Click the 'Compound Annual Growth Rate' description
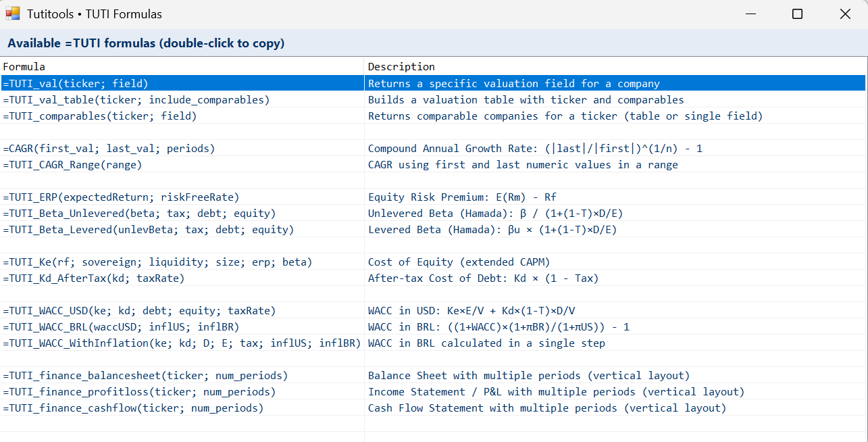This screenshot has width=868, height=442. coord(535,149)
